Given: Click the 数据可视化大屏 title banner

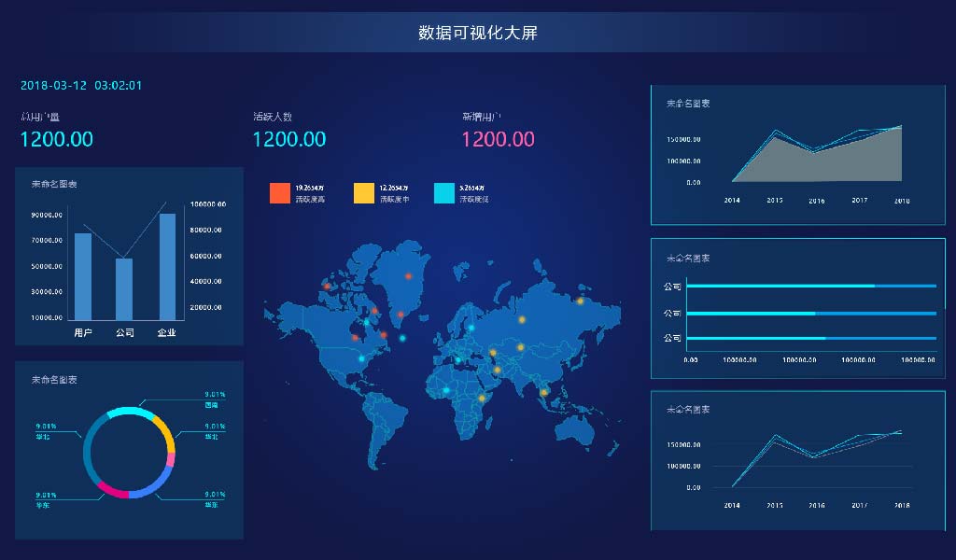Looking at the screenshot, I should tap(477, 33).
